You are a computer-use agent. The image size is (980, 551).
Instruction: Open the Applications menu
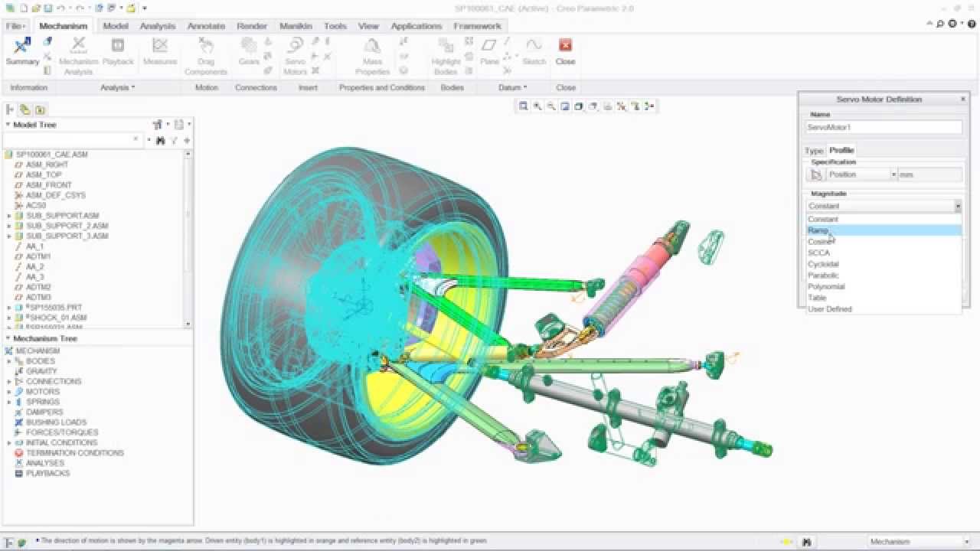coord(416,25)
